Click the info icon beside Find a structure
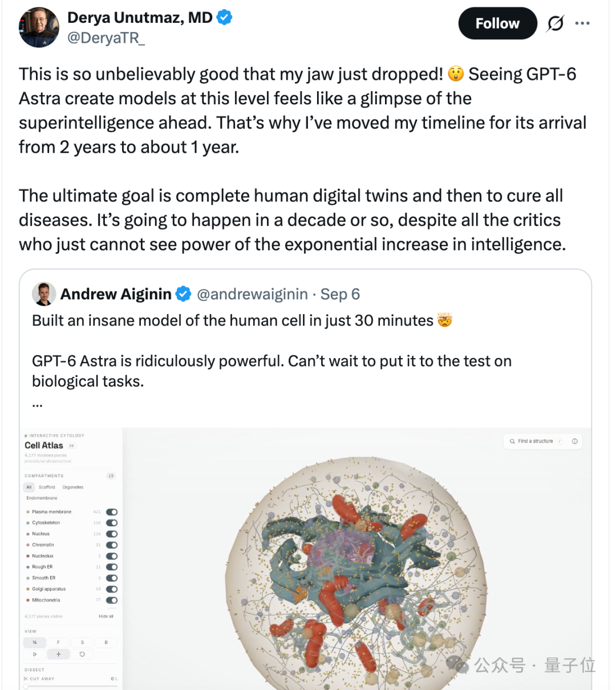Viewport: 616px width, 690px height. [574, 441]
